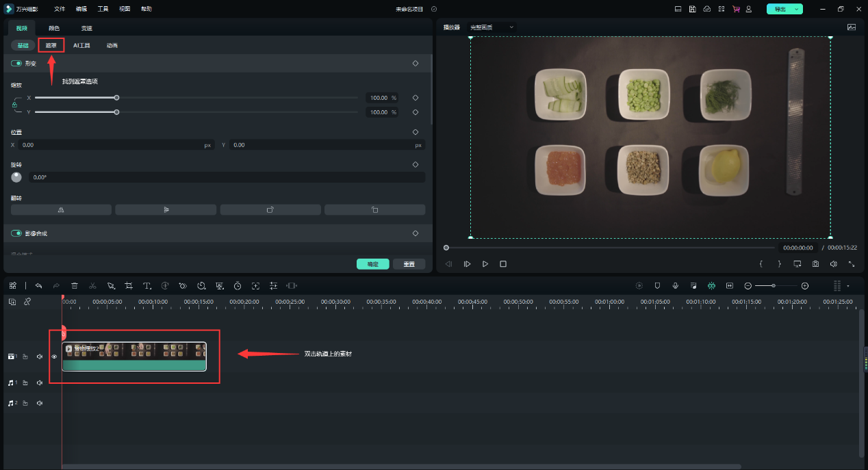Viewport: 868px width, 470px height.
Task: Hide video track 1 using the eye icon
Action: click(54, 356)
